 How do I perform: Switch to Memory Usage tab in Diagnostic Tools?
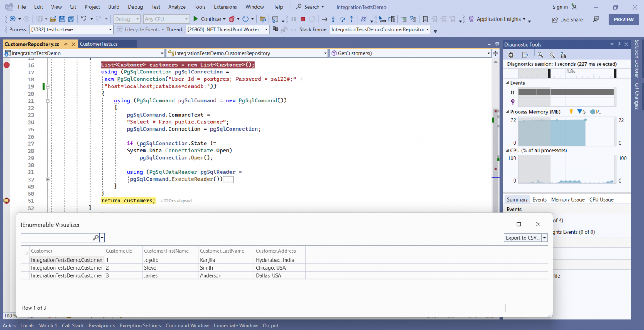tap(568, 199)
